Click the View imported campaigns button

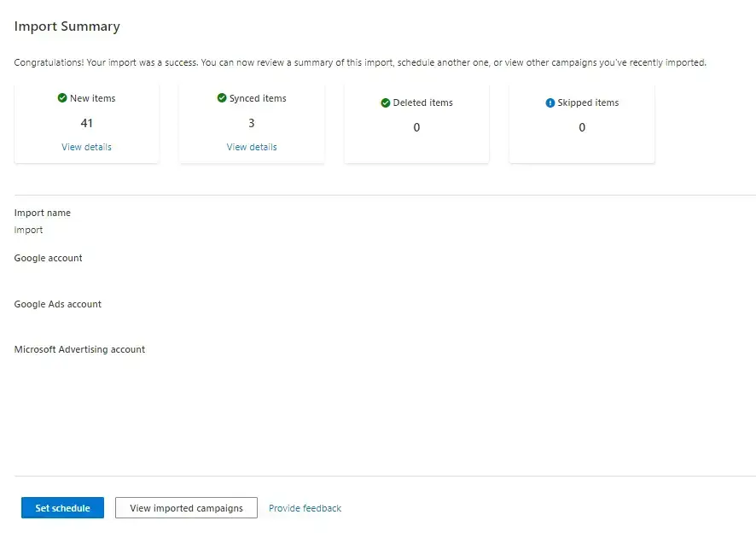(x=186, y=508)
